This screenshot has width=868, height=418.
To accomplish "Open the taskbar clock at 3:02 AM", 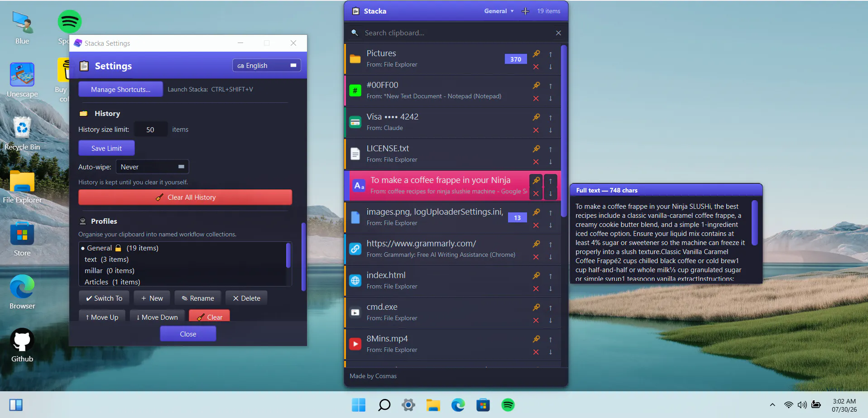I will pos(844,405).
